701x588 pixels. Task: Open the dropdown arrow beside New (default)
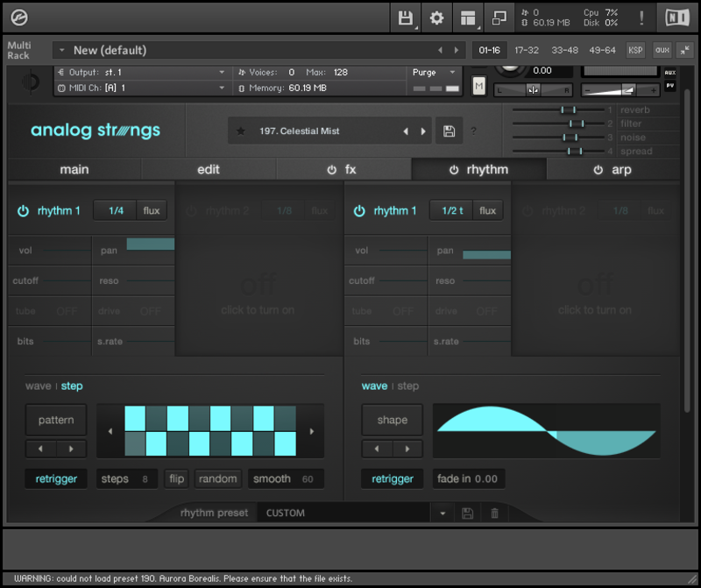pos(62,50)
